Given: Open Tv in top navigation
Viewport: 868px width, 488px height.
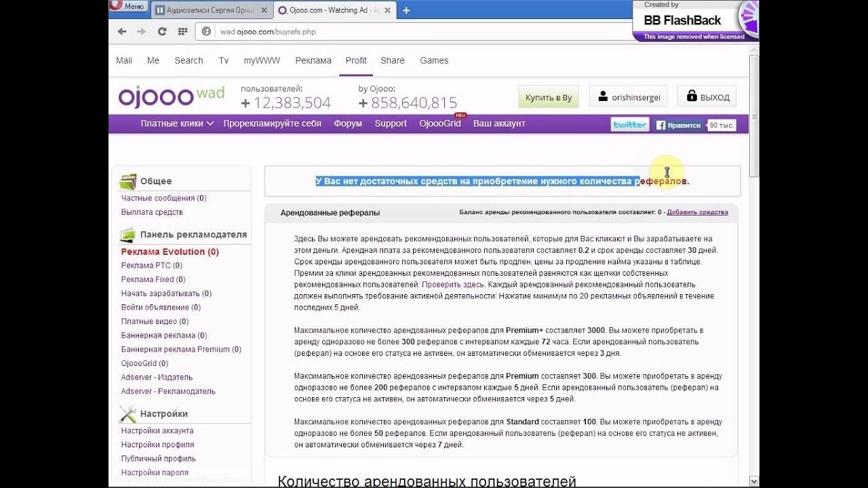Looking at the screenshot, I should (x=224, y=60).
